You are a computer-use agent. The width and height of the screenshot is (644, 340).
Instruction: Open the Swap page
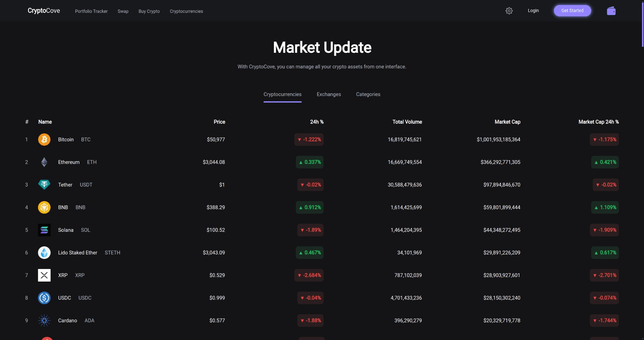click(x=123, y=11)
